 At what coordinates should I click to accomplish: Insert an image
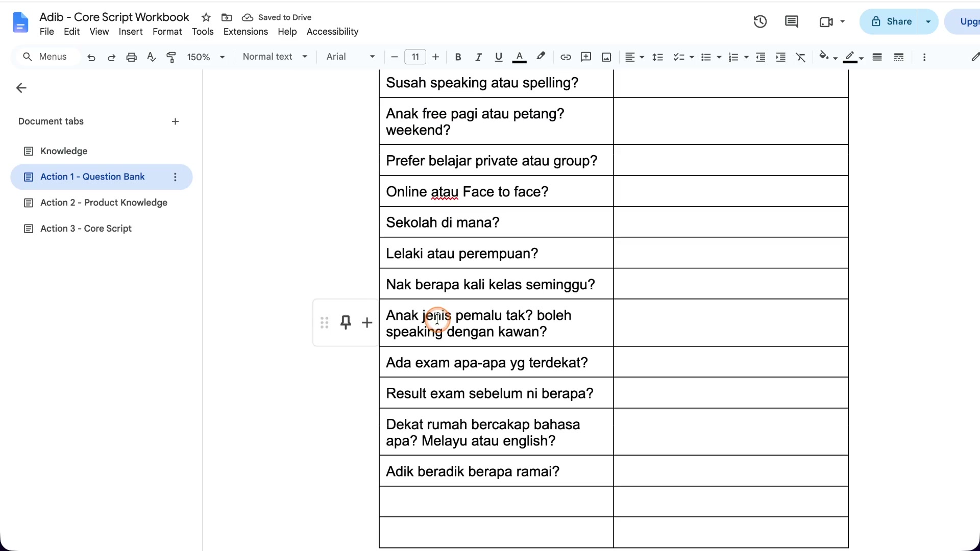click(x=606, y=57)
